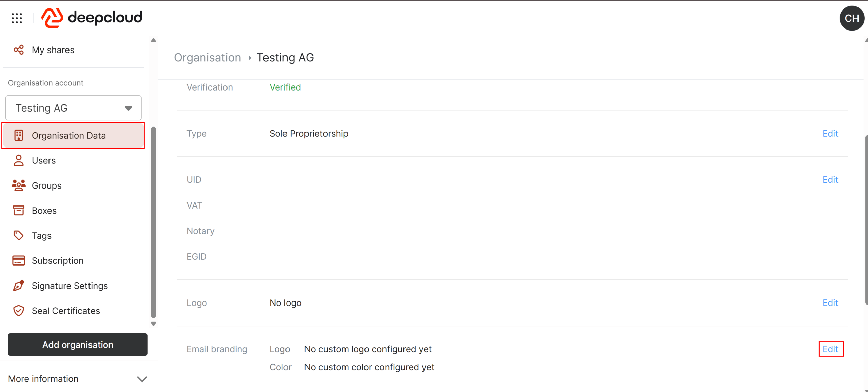Select Organisation Data in sidebar
868x392 pixels.
(x=69, y=136)
